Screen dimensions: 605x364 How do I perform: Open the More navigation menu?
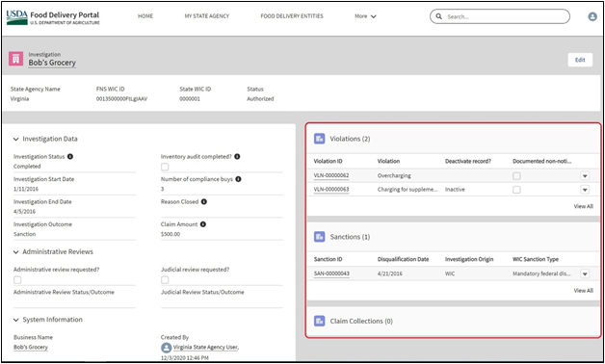click(365, 16)
